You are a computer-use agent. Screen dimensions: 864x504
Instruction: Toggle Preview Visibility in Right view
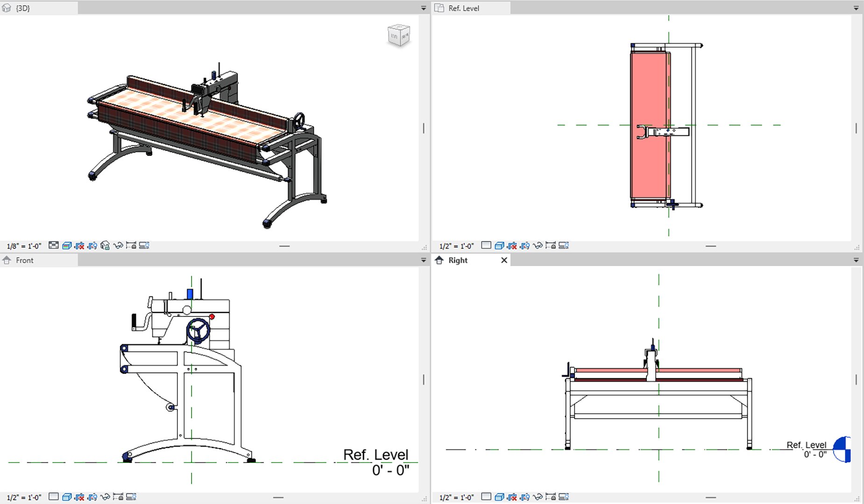pos(564,497)
